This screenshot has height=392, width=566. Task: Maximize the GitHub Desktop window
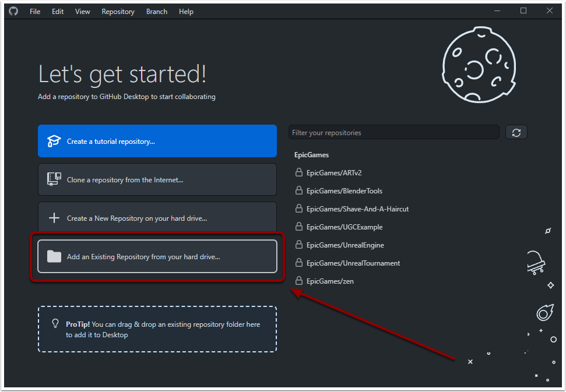pos(523,11)
